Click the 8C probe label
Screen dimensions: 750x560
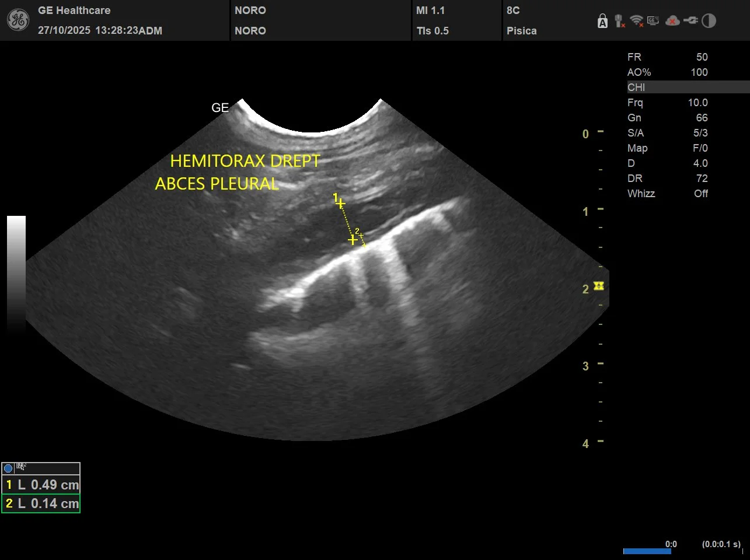(513, 10)
